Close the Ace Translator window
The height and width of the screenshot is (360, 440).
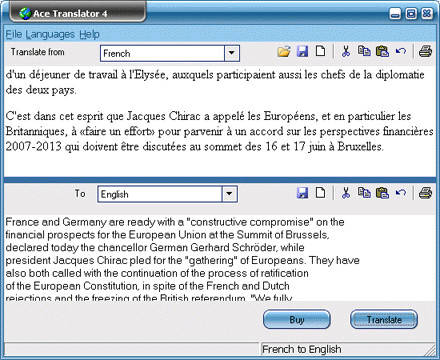(427, 14)
